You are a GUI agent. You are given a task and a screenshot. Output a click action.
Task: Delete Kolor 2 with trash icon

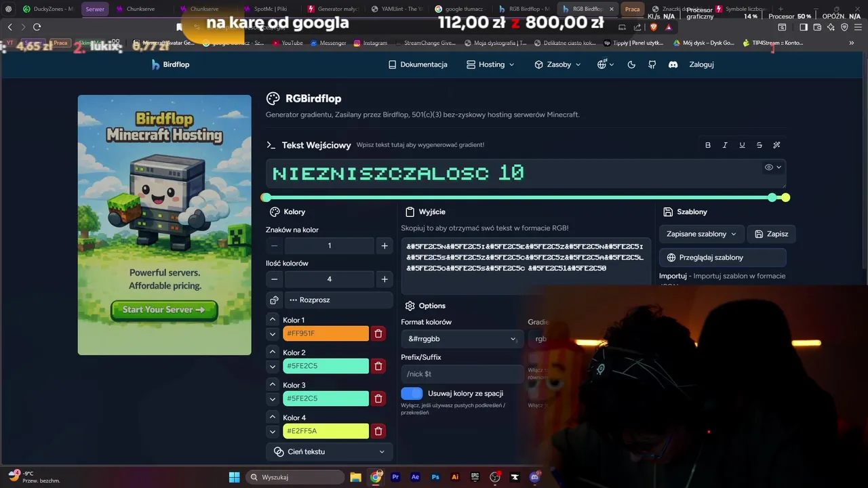coord(378,366)
